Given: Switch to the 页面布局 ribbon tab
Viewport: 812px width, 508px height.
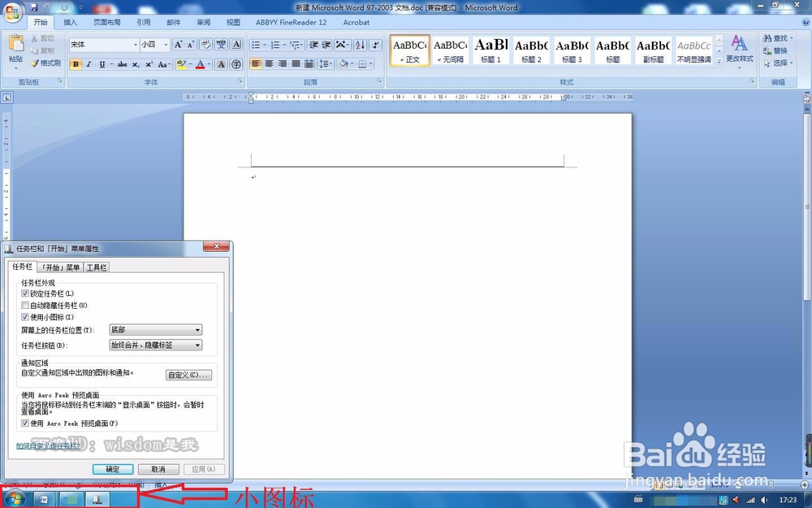Looking at the screenshot, I should [106, 22].
